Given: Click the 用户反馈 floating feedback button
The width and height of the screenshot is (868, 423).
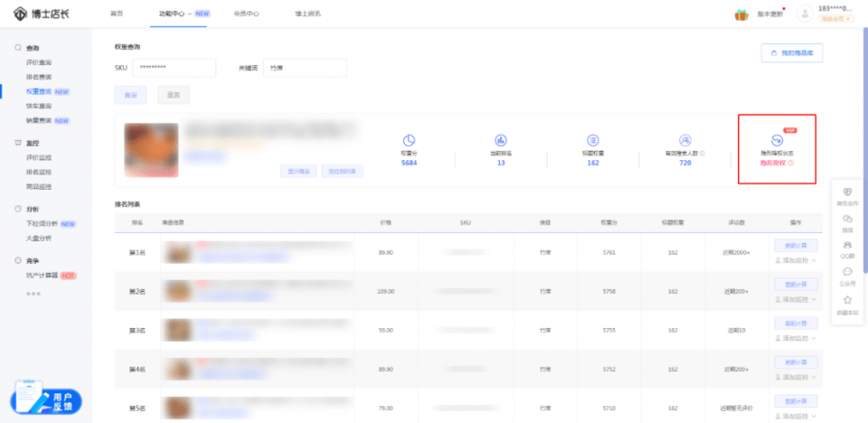Looking at the screenshot, I should (x=46, y=401).
